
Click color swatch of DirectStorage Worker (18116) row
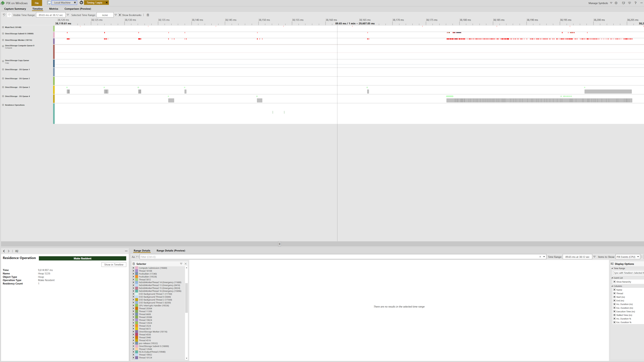137,332
